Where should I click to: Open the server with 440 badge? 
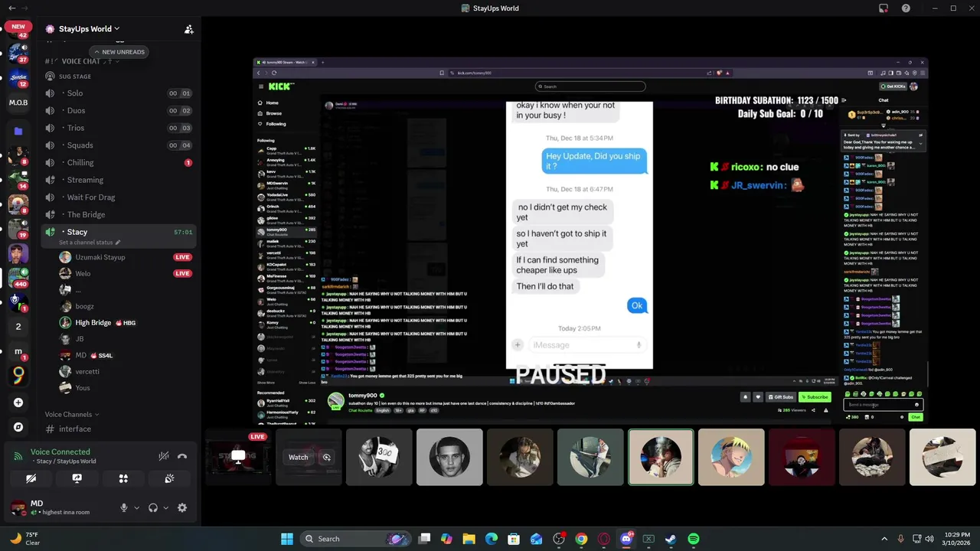pyautogui.click(x=18, y=275)
